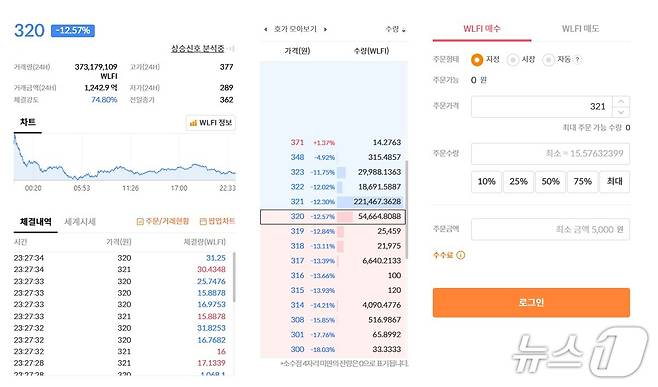Increase order price with up stepper
The image size is (658, 387).
621,102
